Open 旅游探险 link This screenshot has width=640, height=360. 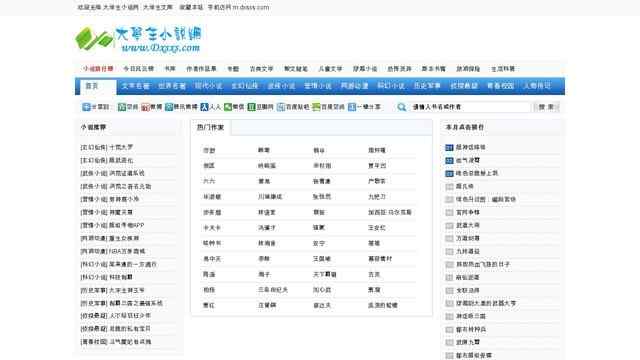468,69
